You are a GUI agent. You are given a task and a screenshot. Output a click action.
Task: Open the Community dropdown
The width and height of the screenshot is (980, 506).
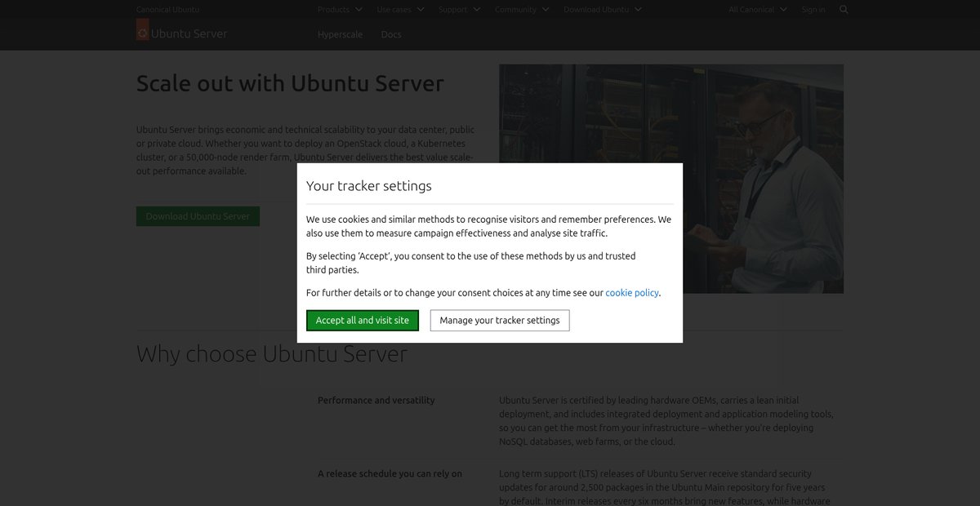(523, 10)
